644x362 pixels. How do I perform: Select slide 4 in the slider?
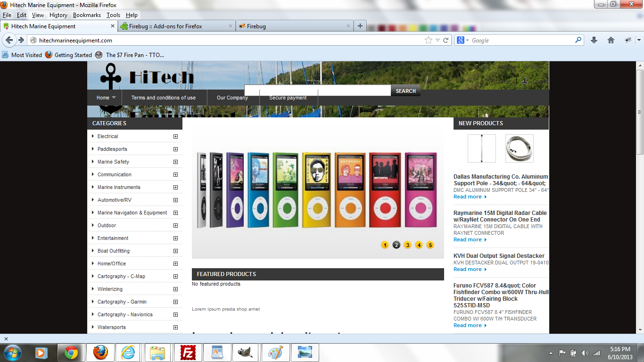pyautogui.click(x=419, y=245)
